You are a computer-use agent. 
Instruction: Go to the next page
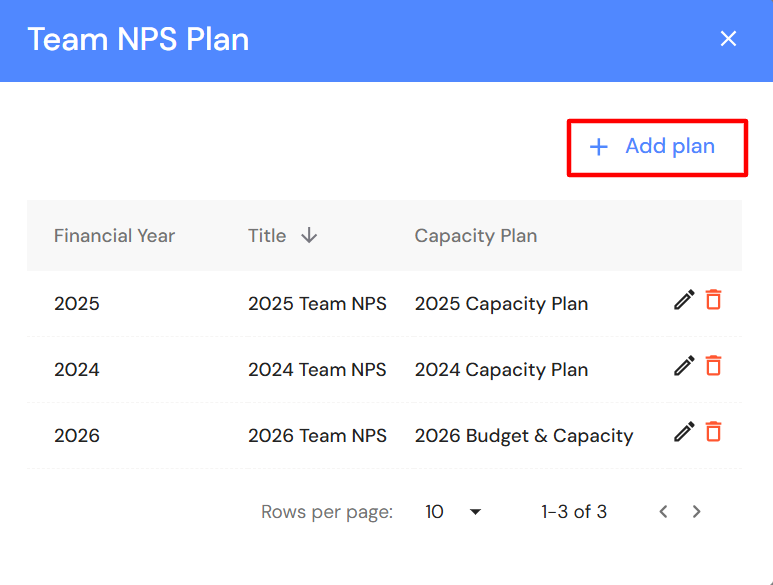(697, 512)
